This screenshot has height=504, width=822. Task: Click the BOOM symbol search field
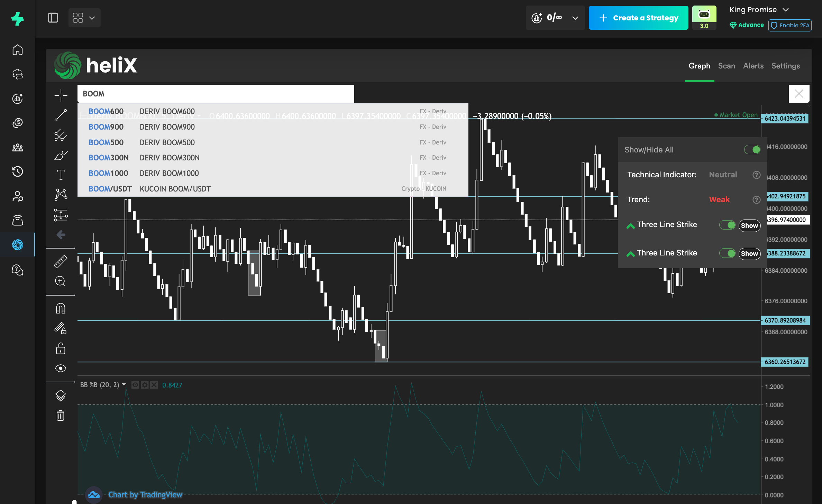tap(216, 94)
